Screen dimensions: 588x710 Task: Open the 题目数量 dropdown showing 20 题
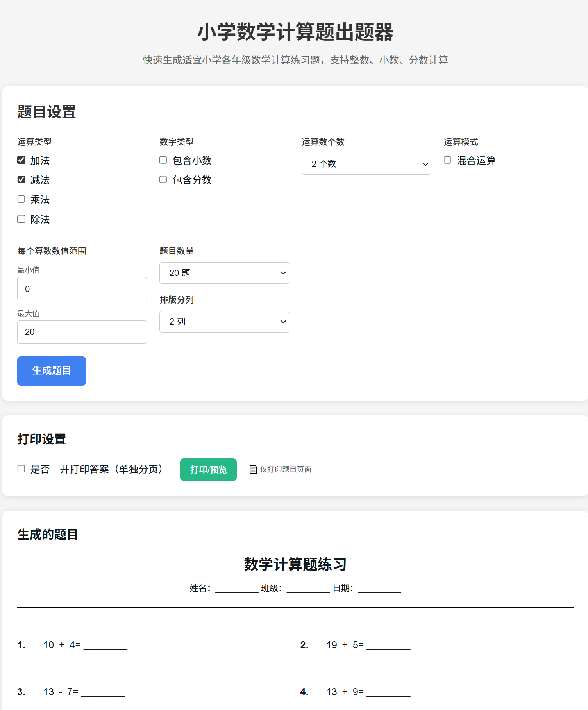coord(224,273)
